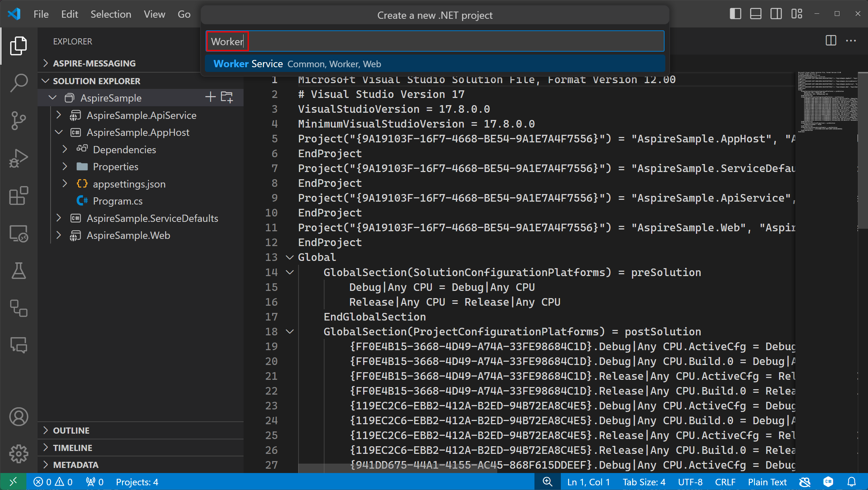Expand the OUTLINE section

pos(46,430)
